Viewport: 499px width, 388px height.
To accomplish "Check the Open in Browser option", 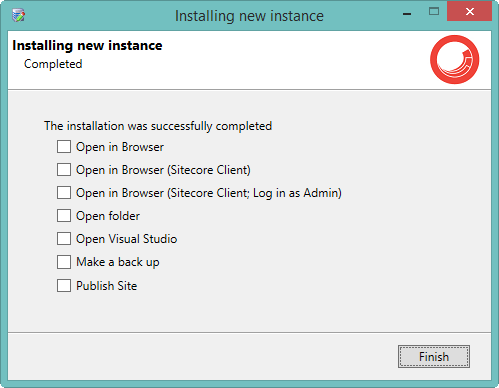I will tap(64, 147).
